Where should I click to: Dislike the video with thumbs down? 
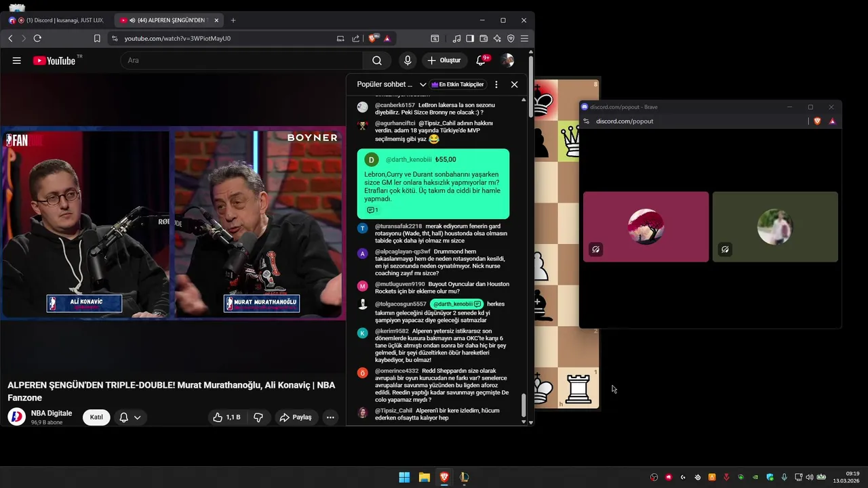258,418
